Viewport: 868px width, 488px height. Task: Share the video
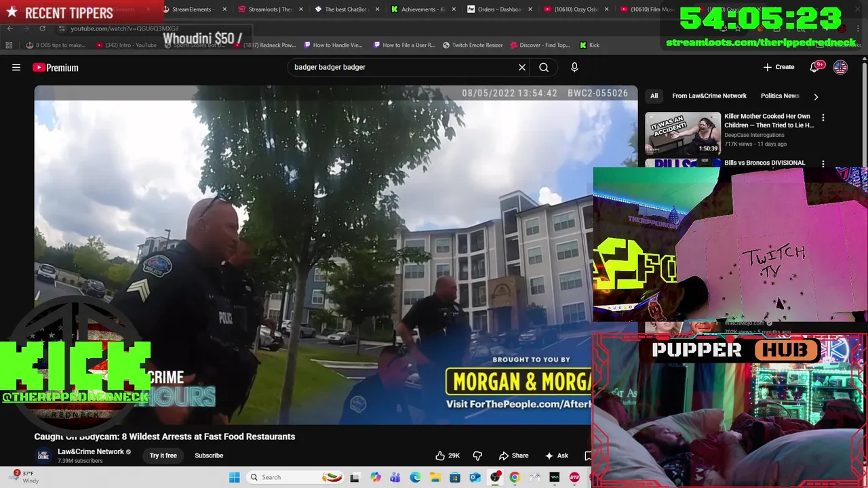pyautogui.click(x=513, y=455)
